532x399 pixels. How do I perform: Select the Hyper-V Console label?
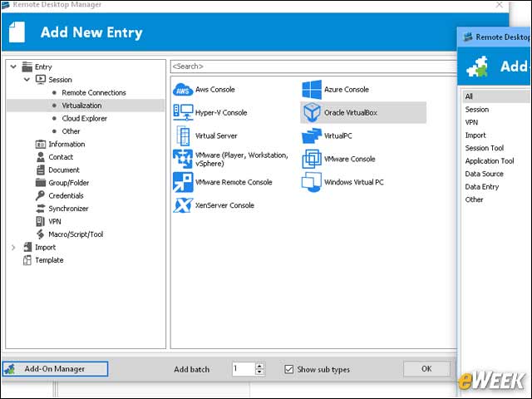(221, 113)
